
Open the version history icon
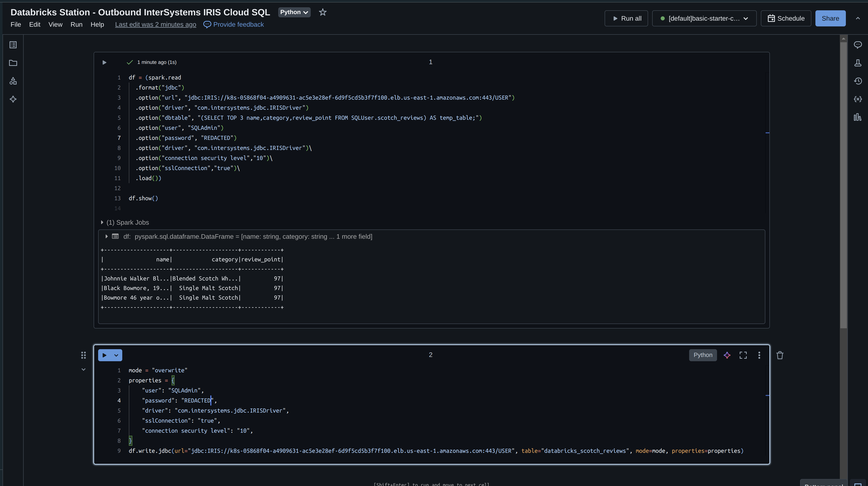click(x=857, y=81)
